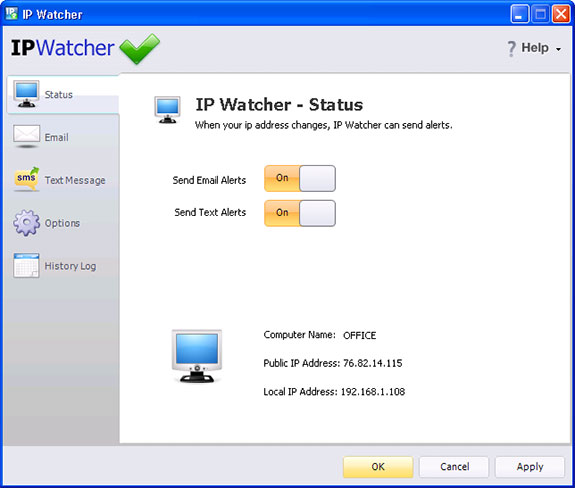Expand the Help dropdown arrow
This screenshot has width=575, height=488.
pyautogui.click(x=558, y=49)
